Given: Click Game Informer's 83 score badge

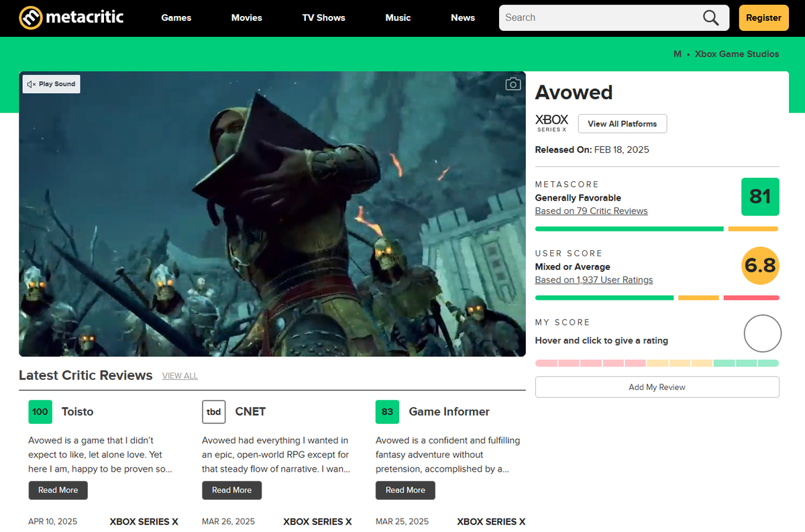Looking at the screenshot, I should pos(387,412).
